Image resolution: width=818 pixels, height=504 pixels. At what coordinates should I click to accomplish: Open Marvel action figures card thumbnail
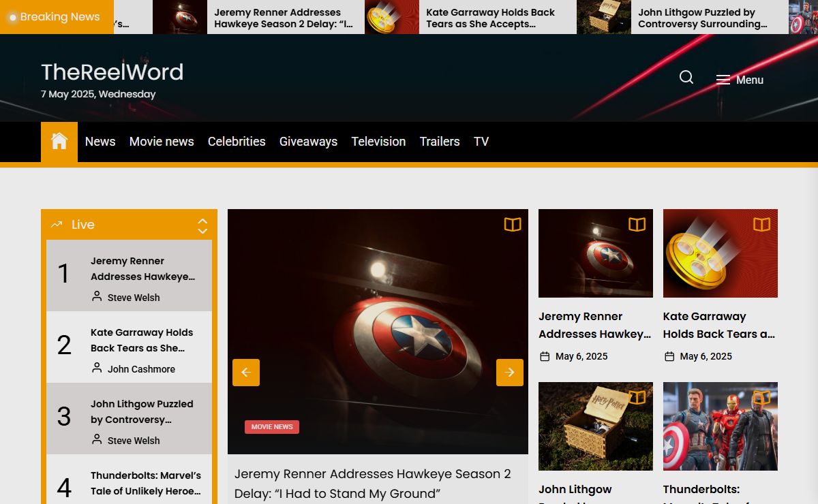(x=721, y=426)
